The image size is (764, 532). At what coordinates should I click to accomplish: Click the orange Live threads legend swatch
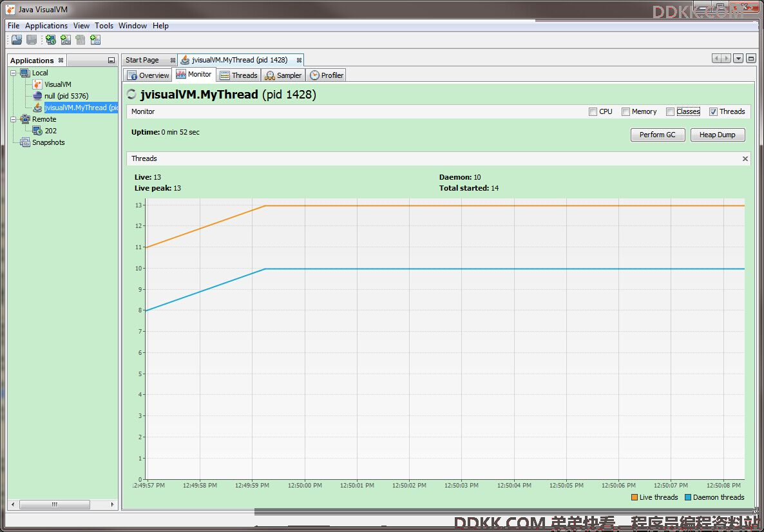click(x=635, y=497)
